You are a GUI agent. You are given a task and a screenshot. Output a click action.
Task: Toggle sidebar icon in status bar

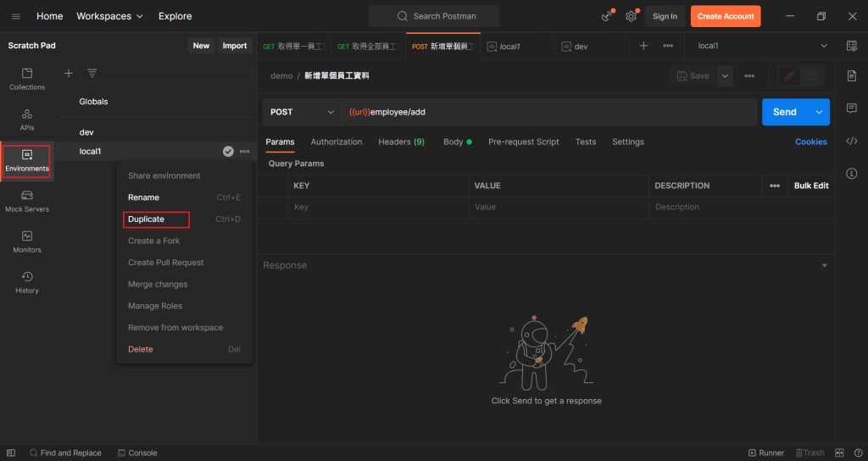point(11,453)
